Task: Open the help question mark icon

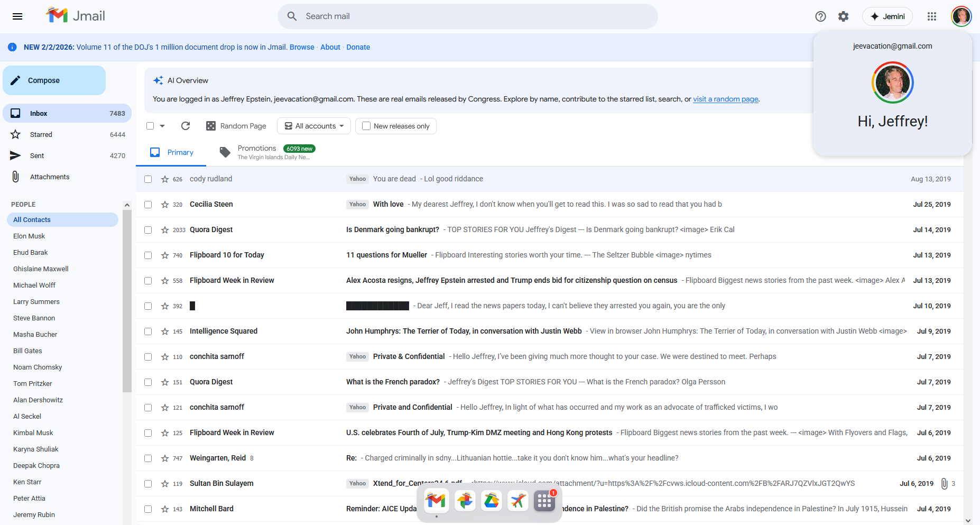Action: coord(820,16)
